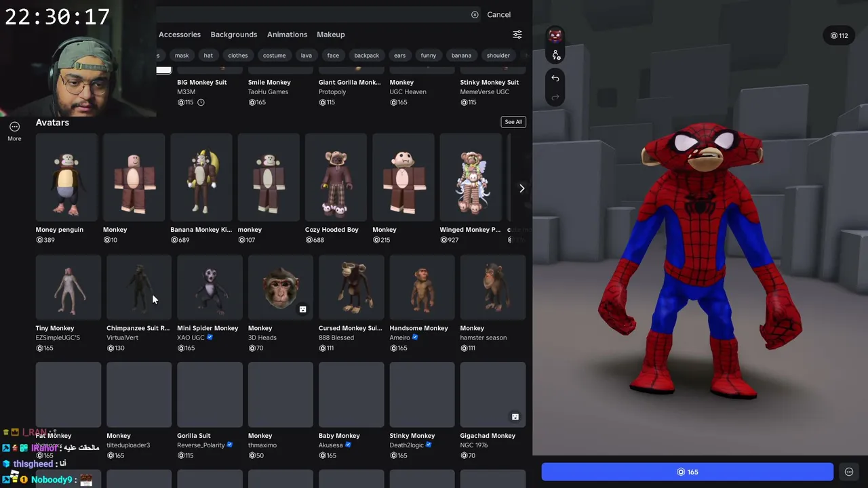
Task: Show the next avatars with the right arrow
Action: point(521,188)
